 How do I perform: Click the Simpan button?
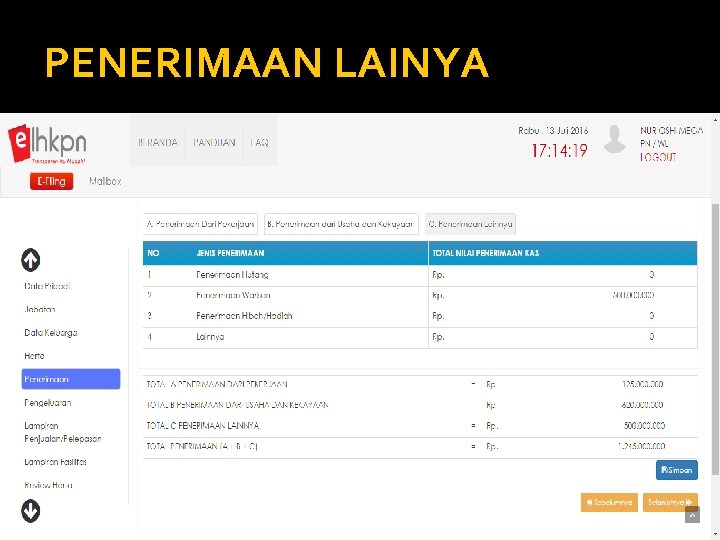[677, 470]
